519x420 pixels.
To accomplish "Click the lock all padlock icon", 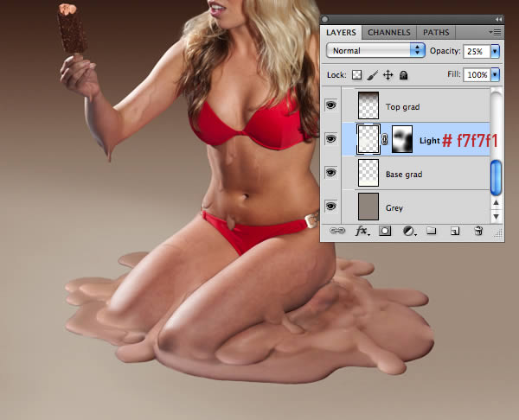I will point(403,75).
